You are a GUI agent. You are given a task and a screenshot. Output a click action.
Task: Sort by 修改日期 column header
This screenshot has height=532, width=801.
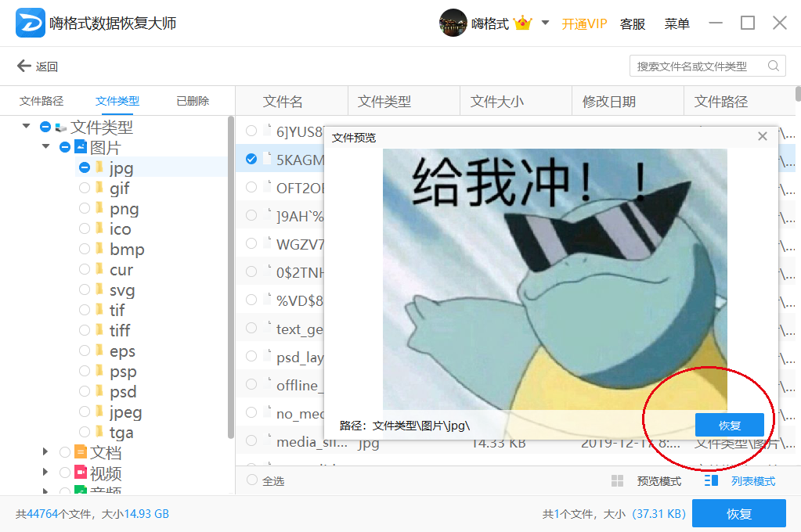[609, 102]
